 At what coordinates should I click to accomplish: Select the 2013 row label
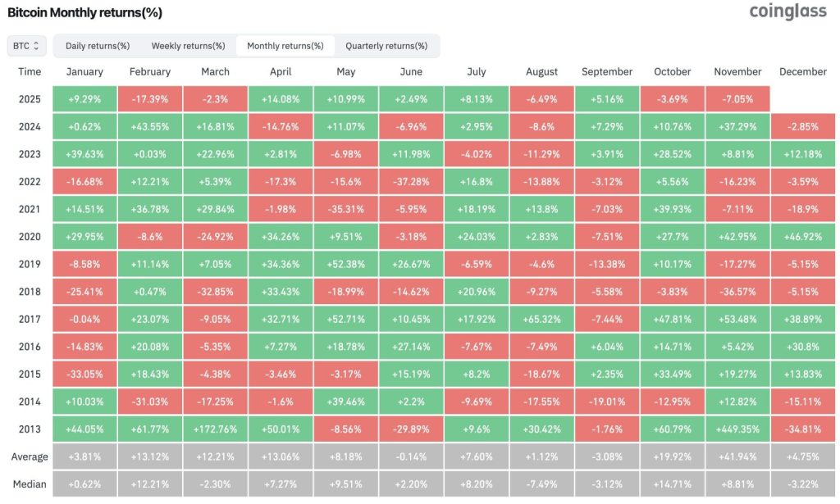(x=29, y=428)
